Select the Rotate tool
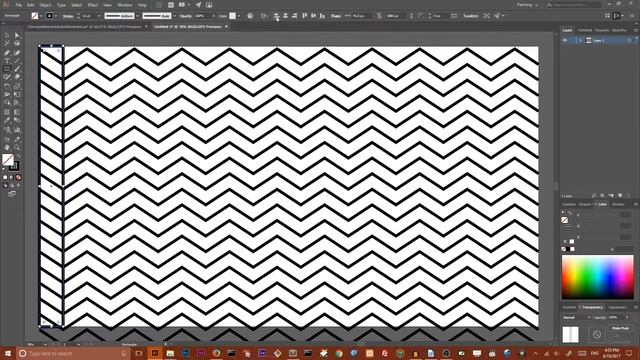 pyautogui.click(x=7, y=86)
